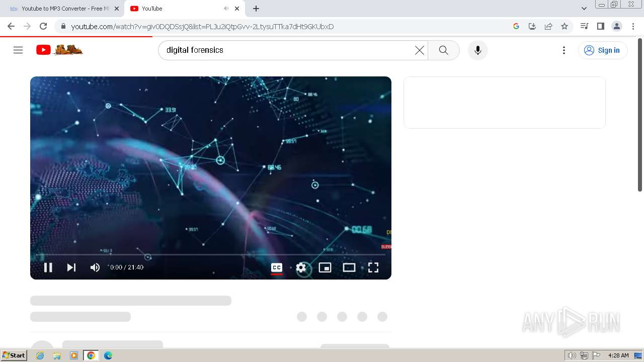Open Chrome's three-dot menu
Image resolution: width=644 pixels, height=362 pixels.
pyautogui.click(x=633, y=26)
